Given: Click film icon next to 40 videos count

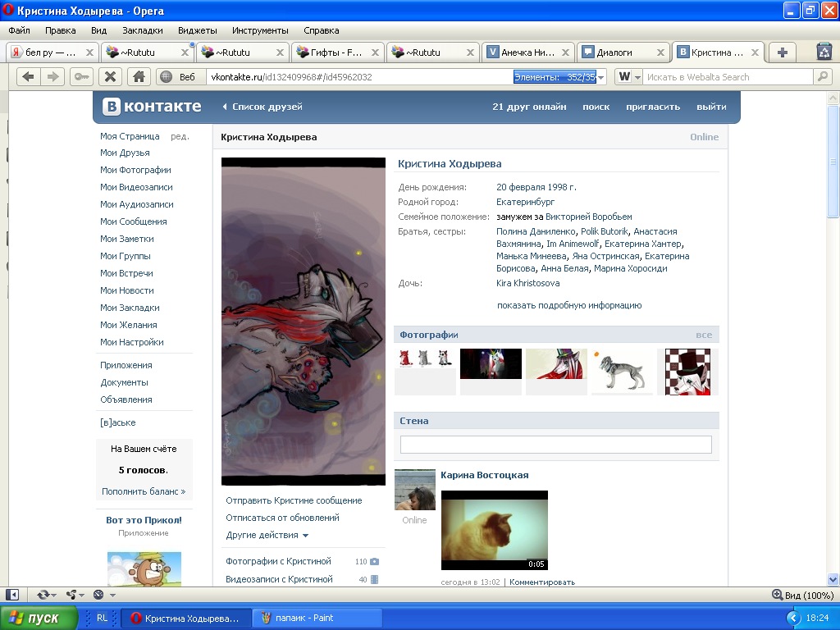Looking at the screenshot, I should tap(374, 580).
